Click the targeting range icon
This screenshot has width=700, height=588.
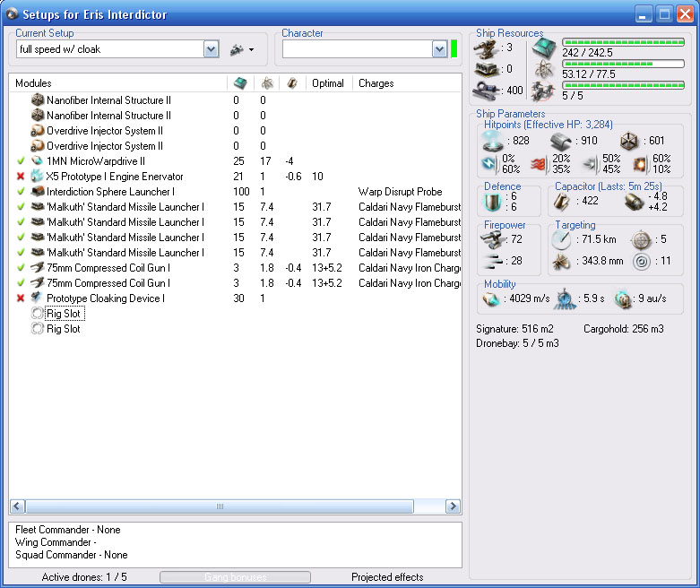point(561,240)
